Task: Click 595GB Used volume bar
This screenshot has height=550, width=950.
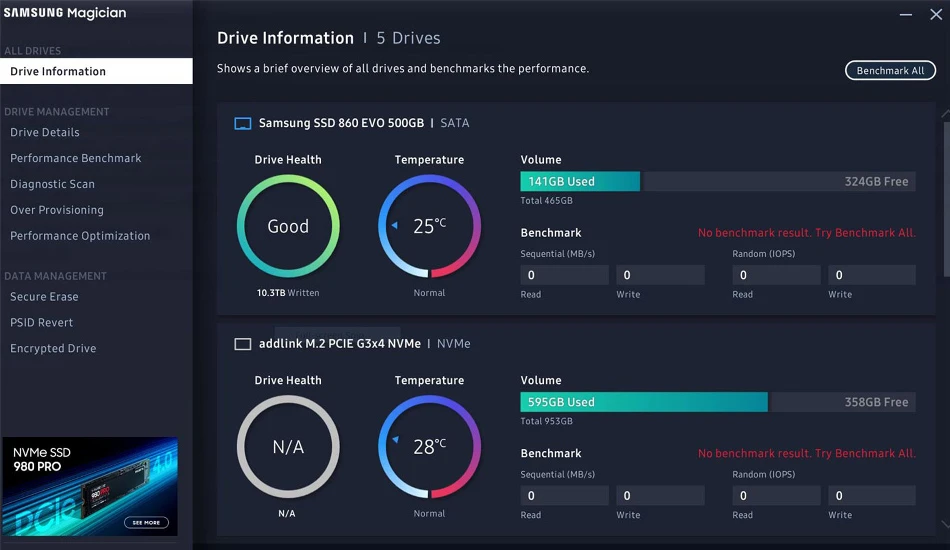Action: click(x=644, y=402)
